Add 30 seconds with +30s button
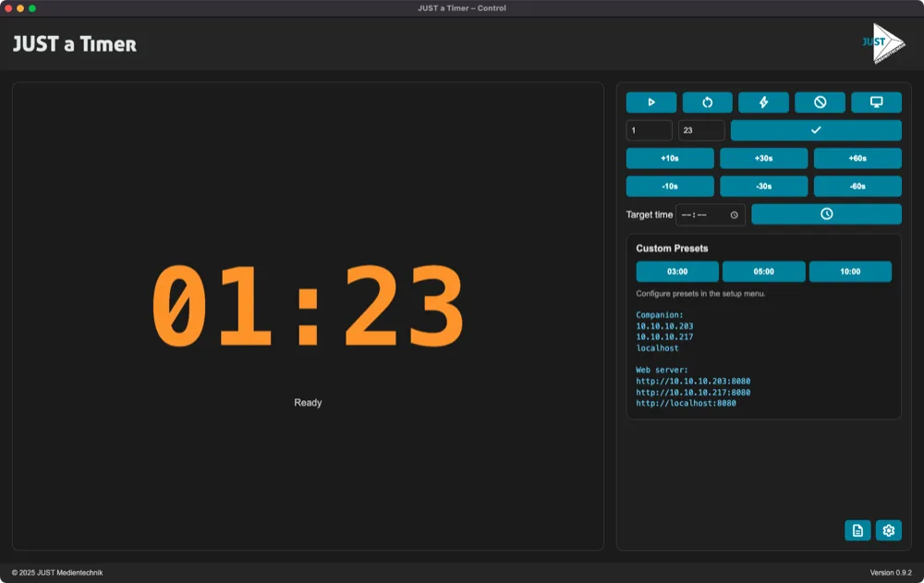Image resolution: width=924 pixels, height=583 pixels. coord(763,158)
